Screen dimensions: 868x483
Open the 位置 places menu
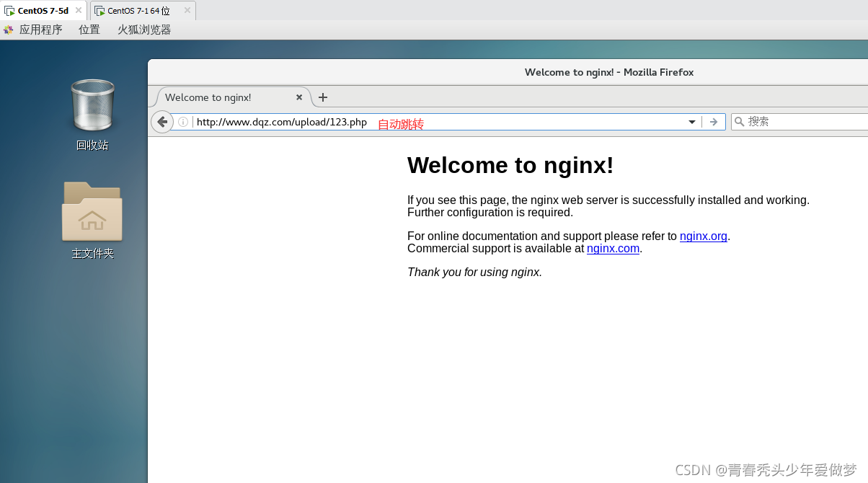pyautogui.click(x=89, y=30)
